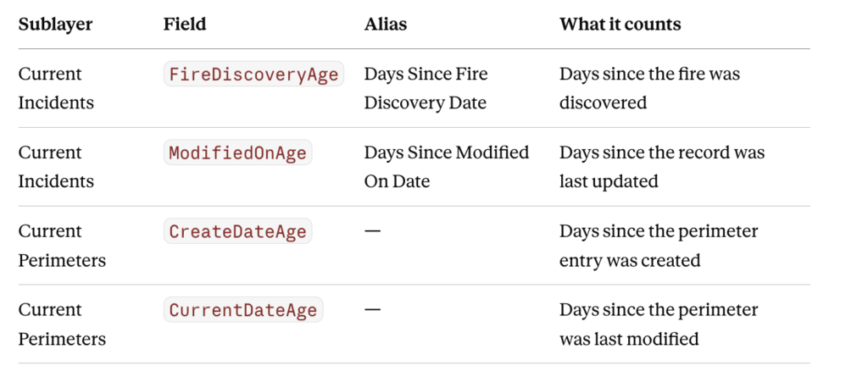868x377 pixels.
Task: Select the What it counts header
Action: 620,25
